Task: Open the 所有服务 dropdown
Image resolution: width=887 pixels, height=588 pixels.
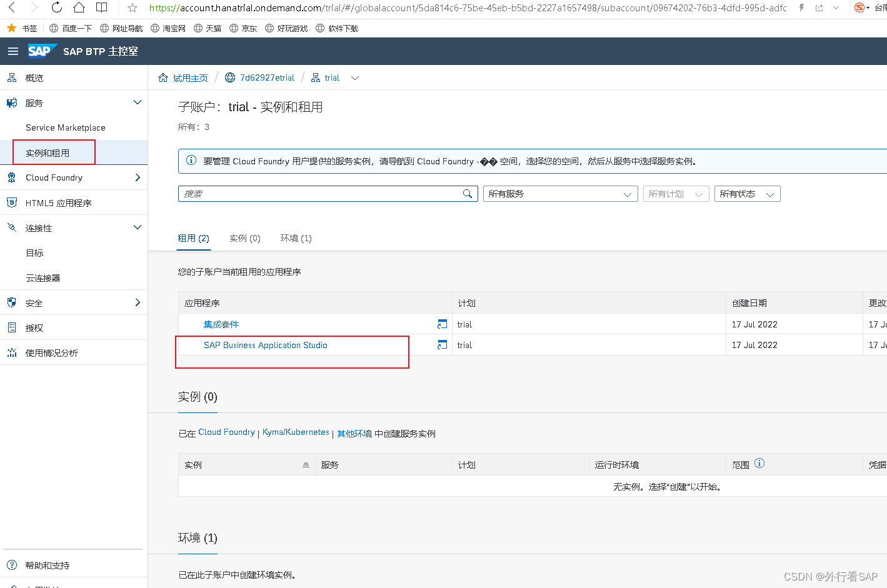Action: coord(560,194)
